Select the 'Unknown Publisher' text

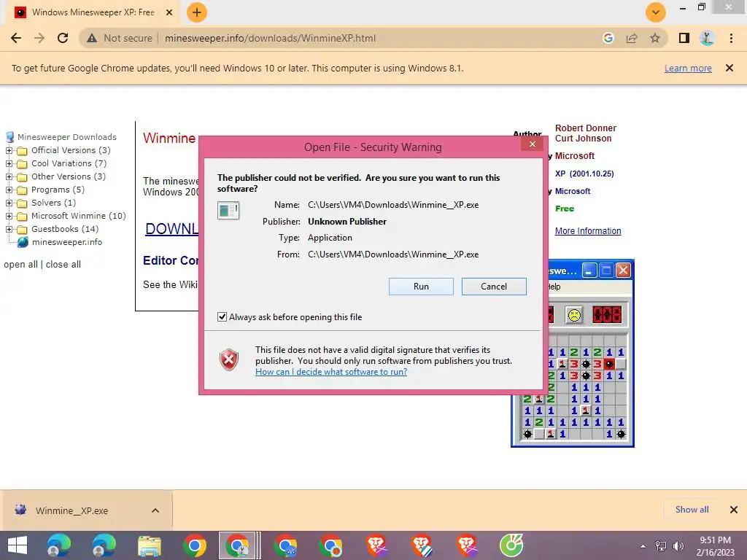(347, 222)
